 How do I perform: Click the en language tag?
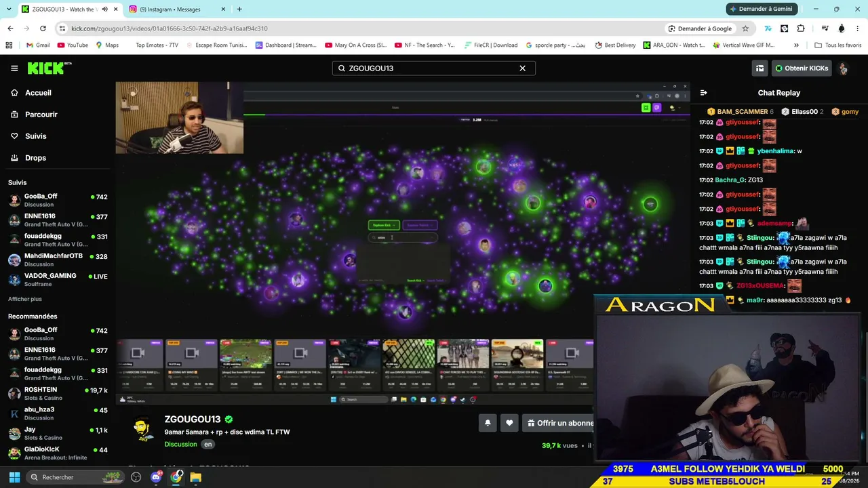pyautogui.click(x=208, y=445)
